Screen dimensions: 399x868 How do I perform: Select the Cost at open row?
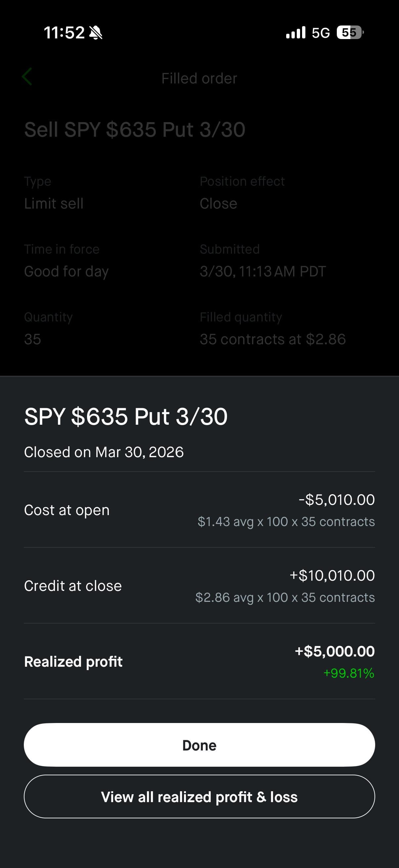pos(199,510)
